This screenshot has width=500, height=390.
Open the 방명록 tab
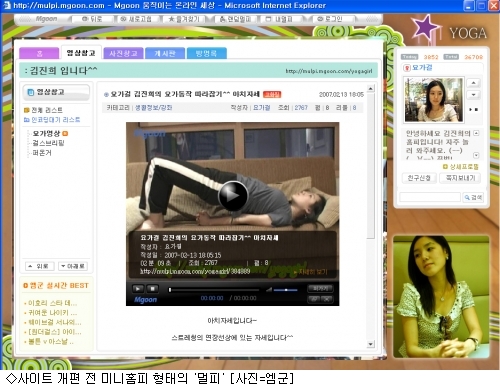click(x=206, y=53)
